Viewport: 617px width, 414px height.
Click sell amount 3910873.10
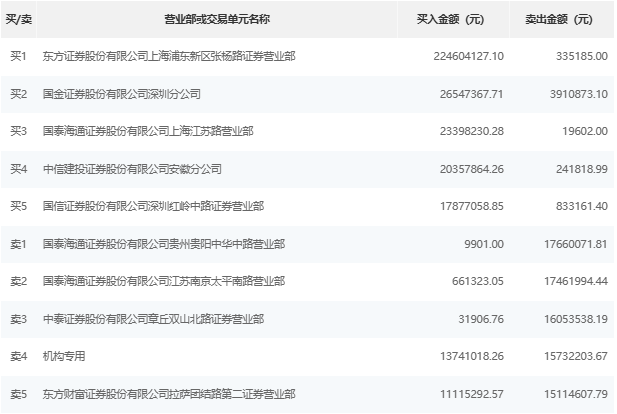pos(578,94)
